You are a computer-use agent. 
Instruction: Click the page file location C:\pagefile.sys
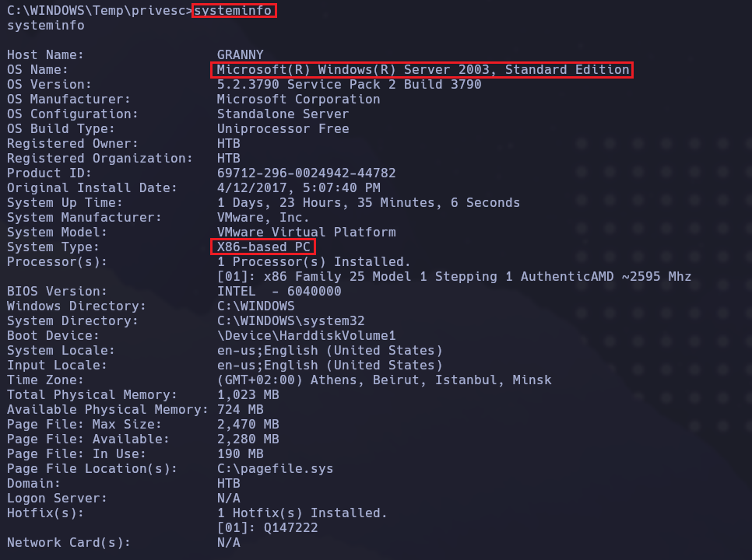[x=275, y=469]
